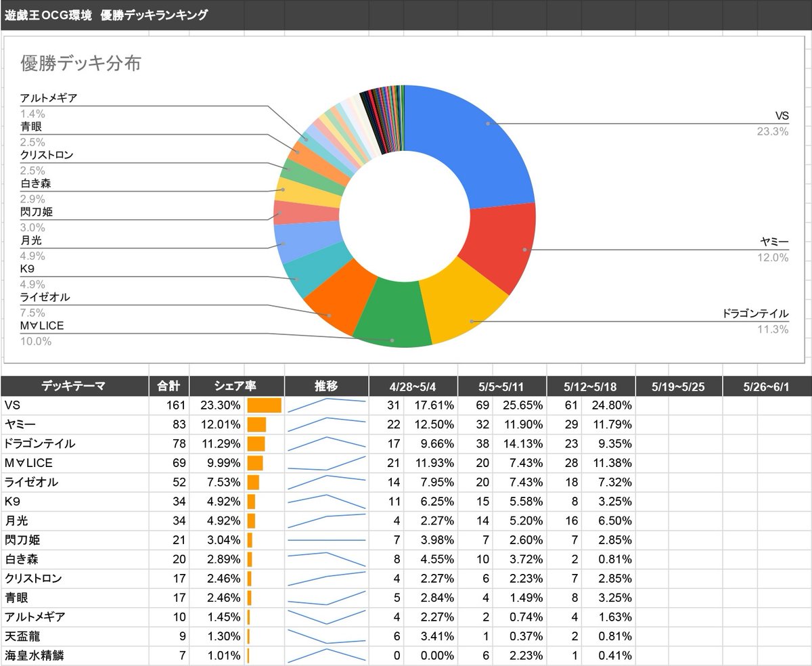
Task: Click the total 83 cell for ヤミー
Action: 168,424
